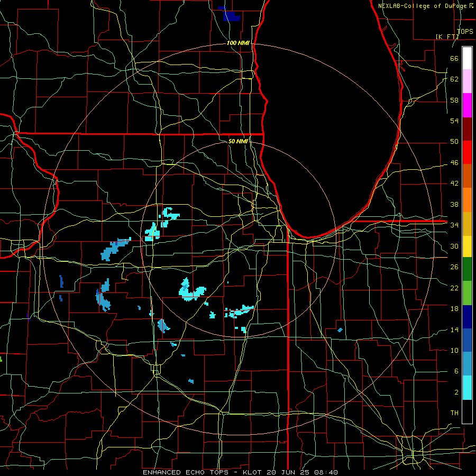Screen dimensions: 476x476
Task: Click the 'ENHANCED ECHO TOPS - KLOT' caption
Action: pyautogui.click(x=204, y=472)
